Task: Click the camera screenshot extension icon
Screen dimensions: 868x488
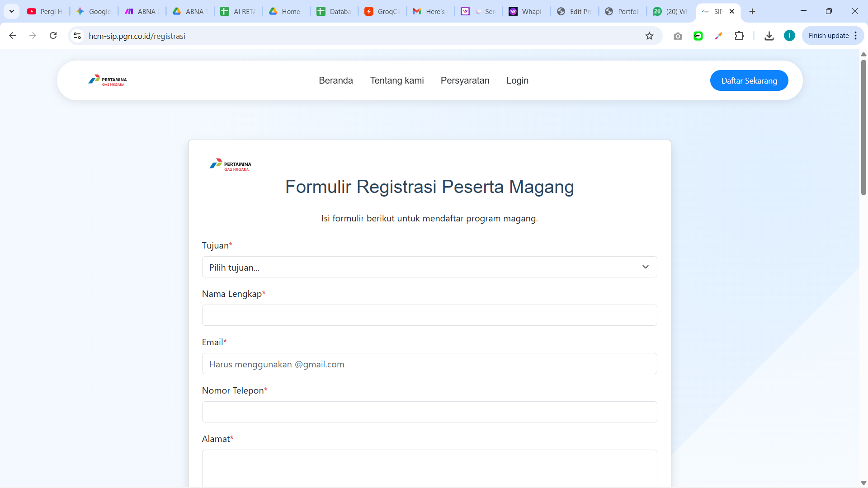Action: click(x=677, y=36)
